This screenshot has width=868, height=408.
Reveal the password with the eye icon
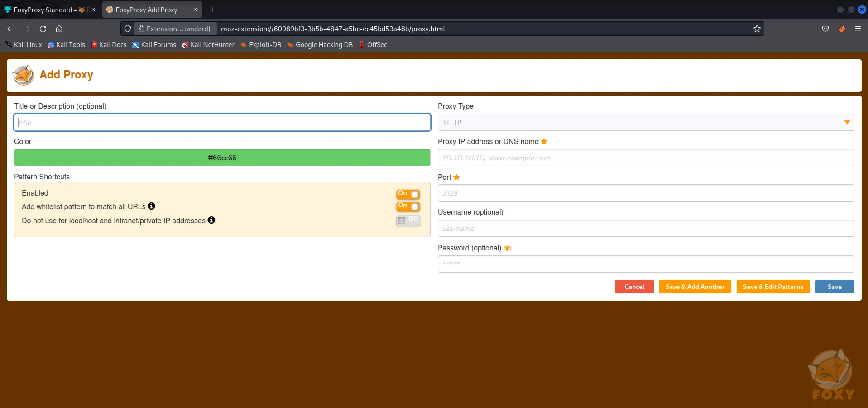[508, 248]
